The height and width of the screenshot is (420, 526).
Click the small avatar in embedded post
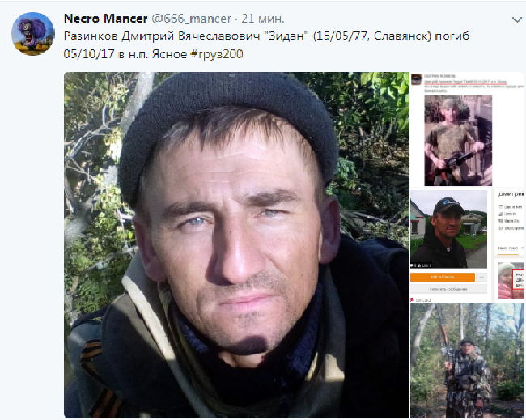click(416, 79)
